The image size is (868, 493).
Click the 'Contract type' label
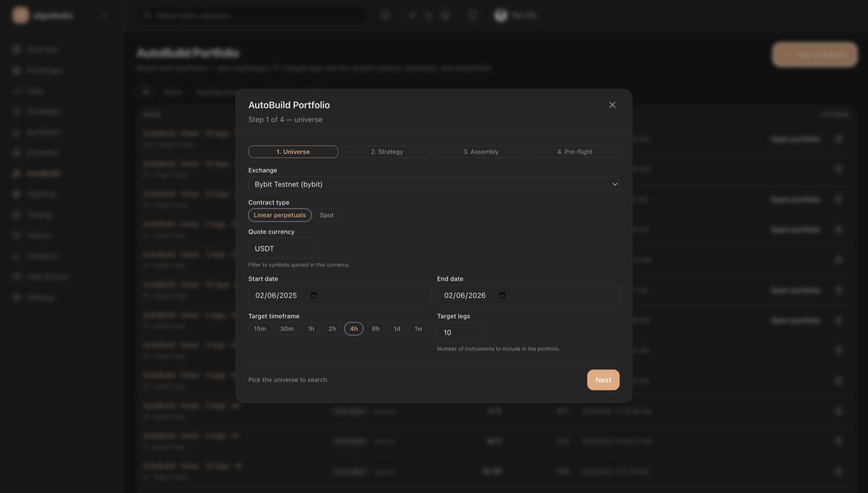pos(269,203)
